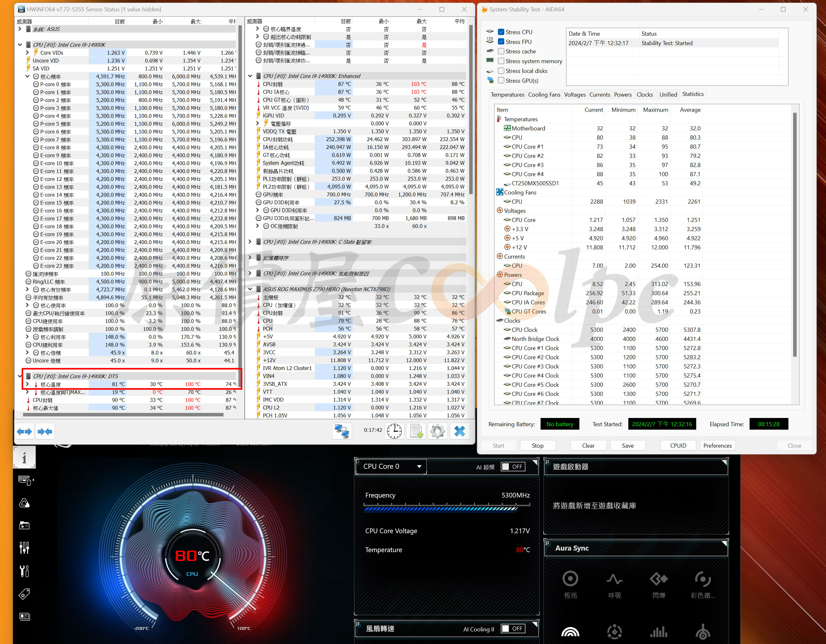
Task: Expand the Core VIDs row
Action: pos(27,53)
